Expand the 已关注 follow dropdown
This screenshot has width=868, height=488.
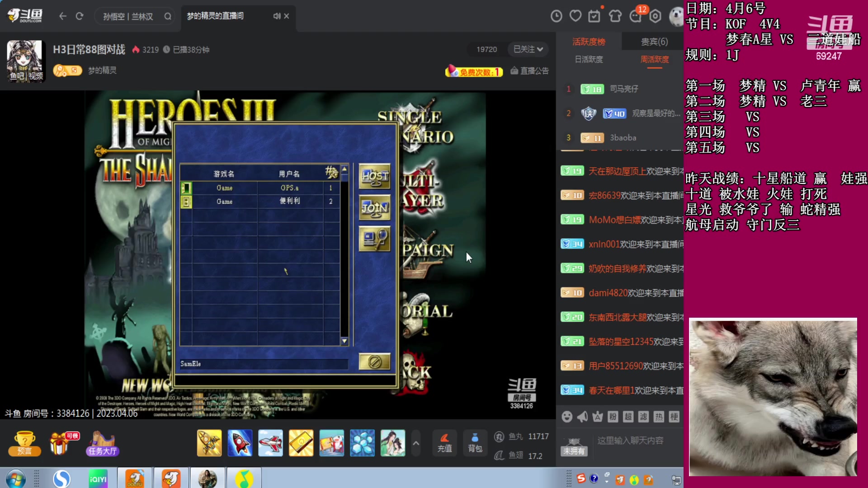click(528, 49)
